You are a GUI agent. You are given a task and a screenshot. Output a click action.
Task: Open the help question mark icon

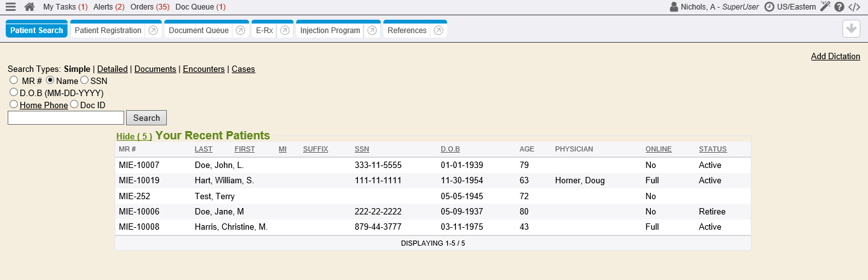839,7
